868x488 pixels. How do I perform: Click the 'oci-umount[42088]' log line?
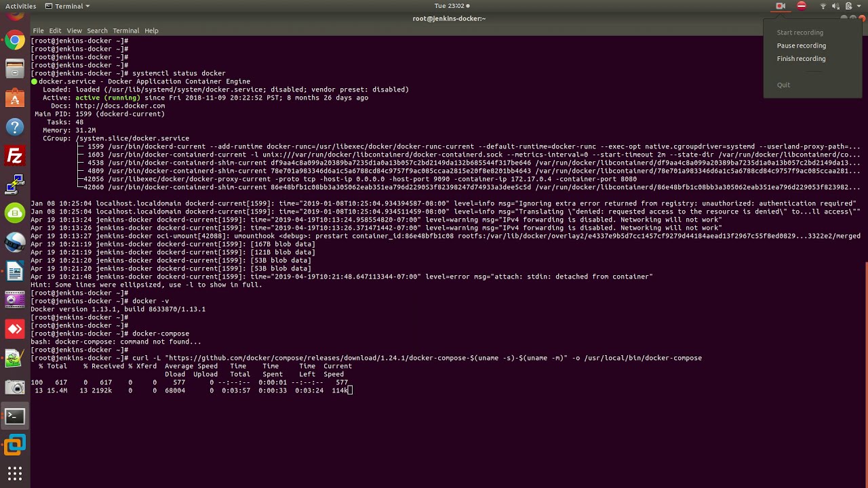click(446, 236)
